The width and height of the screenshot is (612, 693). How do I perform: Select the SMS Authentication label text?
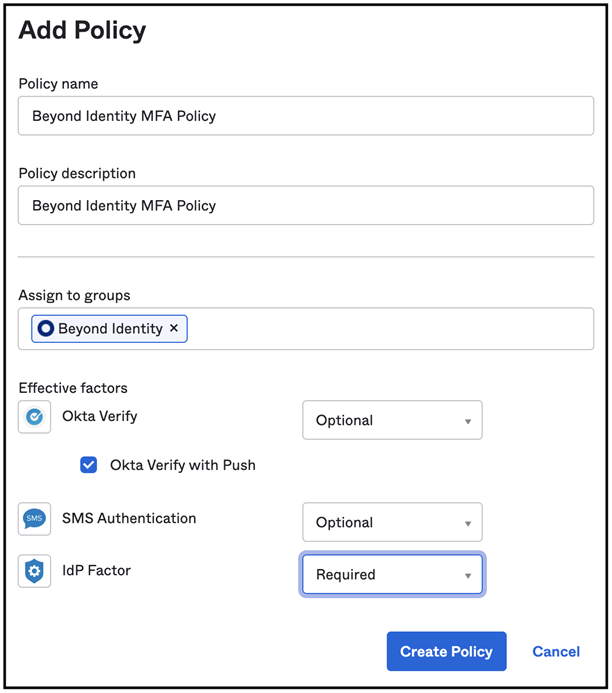[129, 518]
